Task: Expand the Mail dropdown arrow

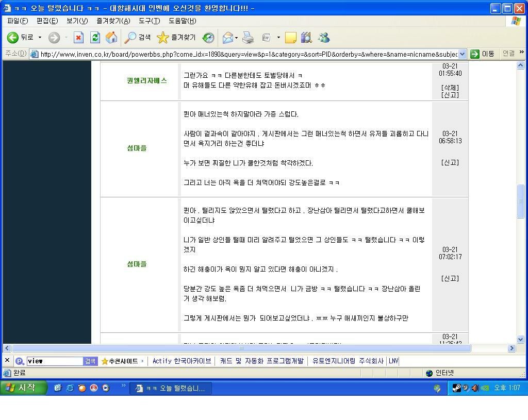Action: point(236,37)
